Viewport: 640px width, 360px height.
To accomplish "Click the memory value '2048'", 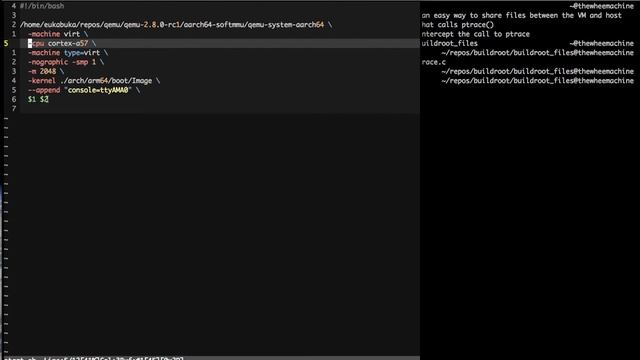I will click(48, 71).
